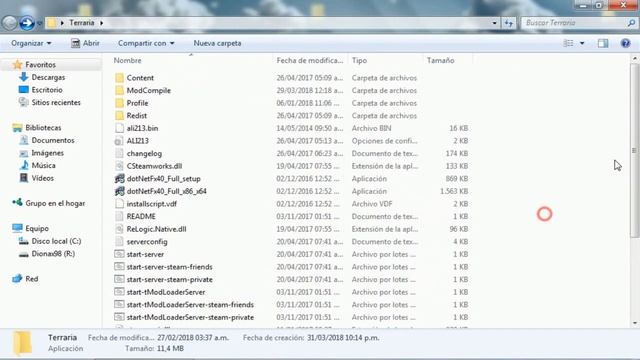Viewport: 640px width, 360px height.
Task: Go forward with the navigation arrow
Action: (27, 23)
